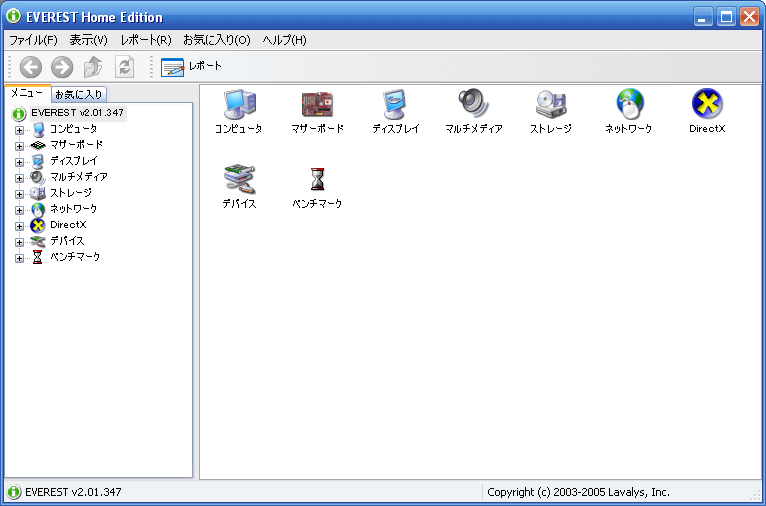Image resolution: width=766 pixels, height=506 pixels.
Task: Expand the デバイス tree node
Action: [x=19, y=242]
